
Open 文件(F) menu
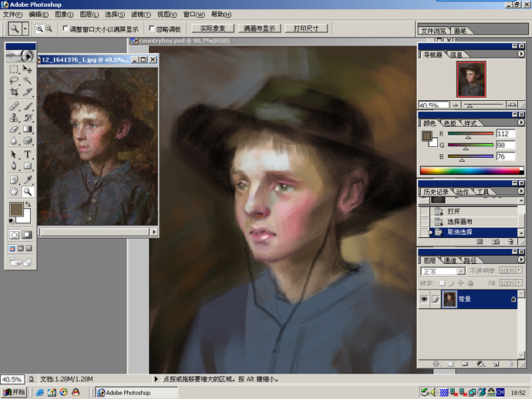point(12,14)
